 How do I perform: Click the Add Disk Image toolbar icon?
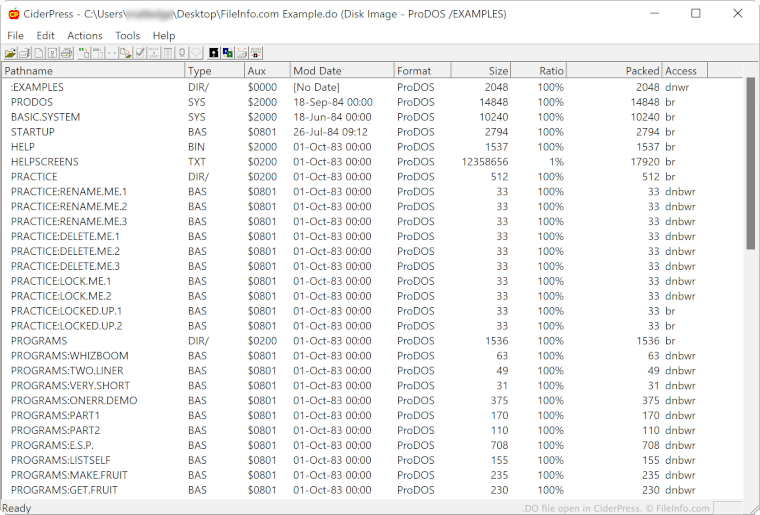coord(98,53)
